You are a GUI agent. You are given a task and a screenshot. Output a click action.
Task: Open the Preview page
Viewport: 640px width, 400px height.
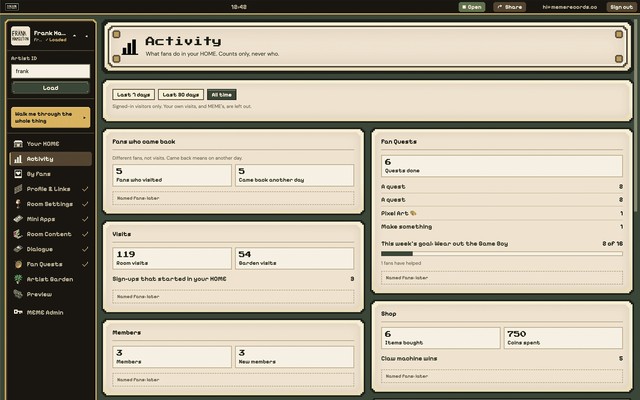pos(50,294)
